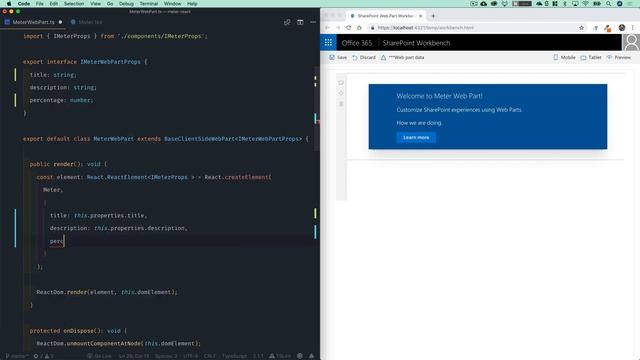This screenshot has height=360, width=640.
Task: Open the File menu
Action: [x=40, y=4]
